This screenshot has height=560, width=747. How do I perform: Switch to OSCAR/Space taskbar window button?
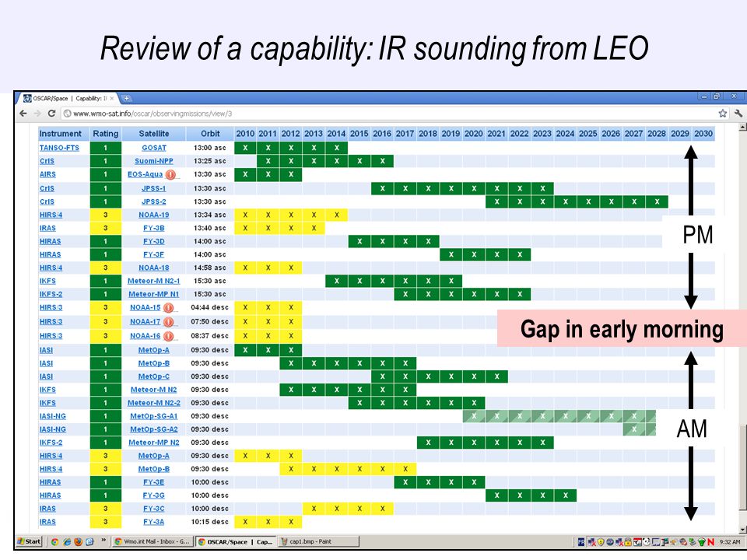click(236, 541)
